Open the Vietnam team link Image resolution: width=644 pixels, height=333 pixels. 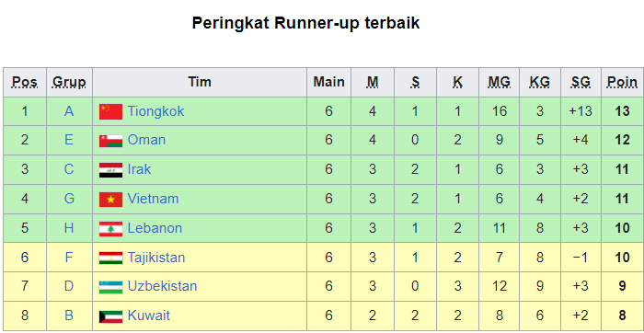click(x=154, y=199)
